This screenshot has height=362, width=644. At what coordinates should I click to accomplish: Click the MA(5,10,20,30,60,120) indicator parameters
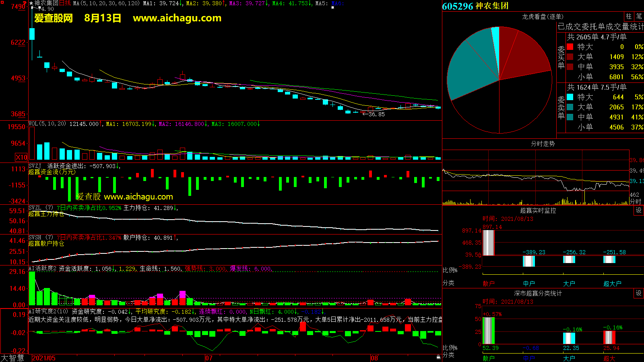pyautogui.click(x=106, y=3)
